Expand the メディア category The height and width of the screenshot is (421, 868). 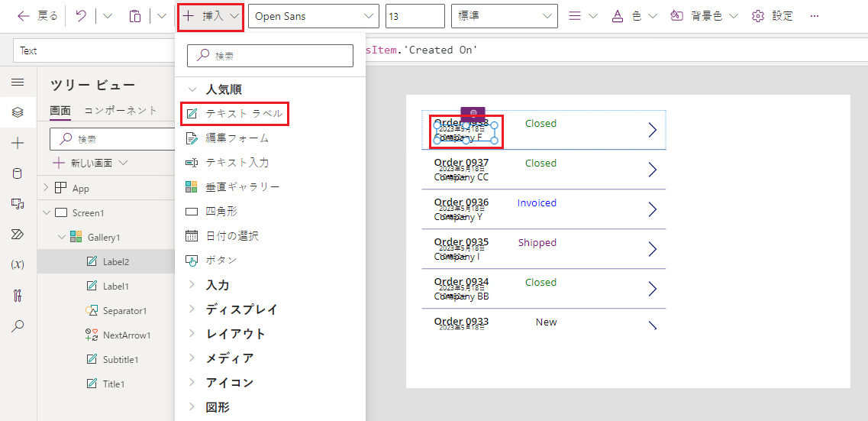pos(192,358)
